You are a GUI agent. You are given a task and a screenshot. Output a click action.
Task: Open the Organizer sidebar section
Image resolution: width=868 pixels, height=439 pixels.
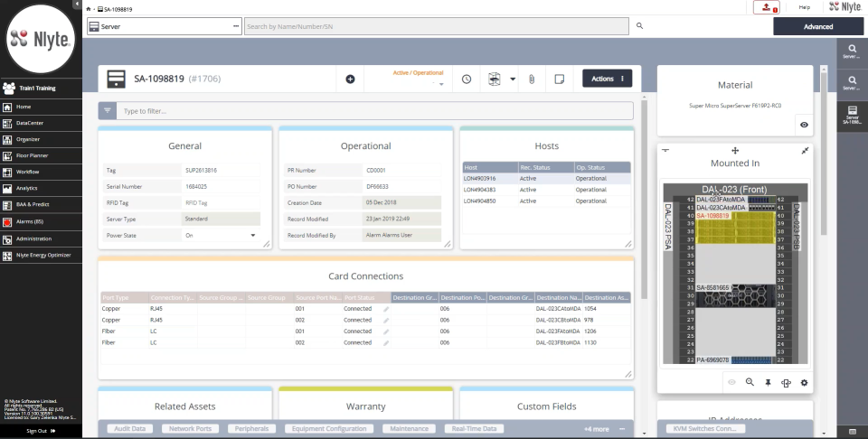41,139
